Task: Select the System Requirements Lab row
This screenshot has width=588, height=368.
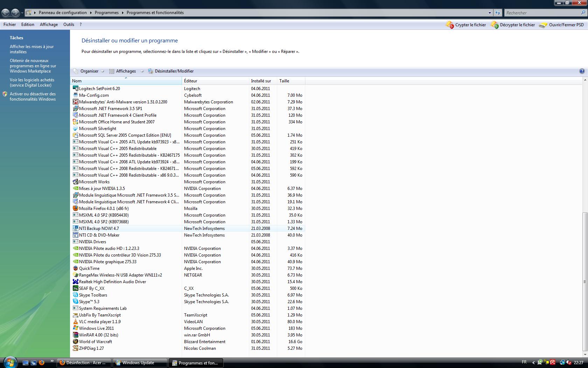Action: point(188,308)
